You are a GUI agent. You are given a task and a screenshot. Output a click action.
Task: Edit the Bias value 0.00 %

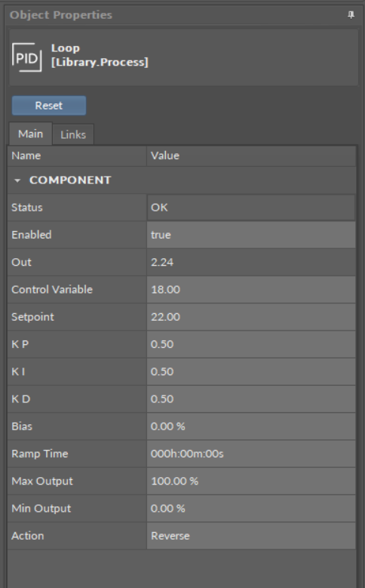251,426
